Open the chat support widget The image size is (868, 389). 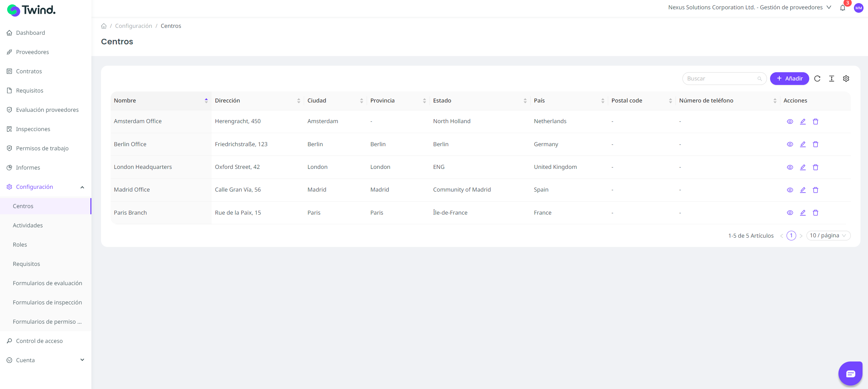coord(850,374)
